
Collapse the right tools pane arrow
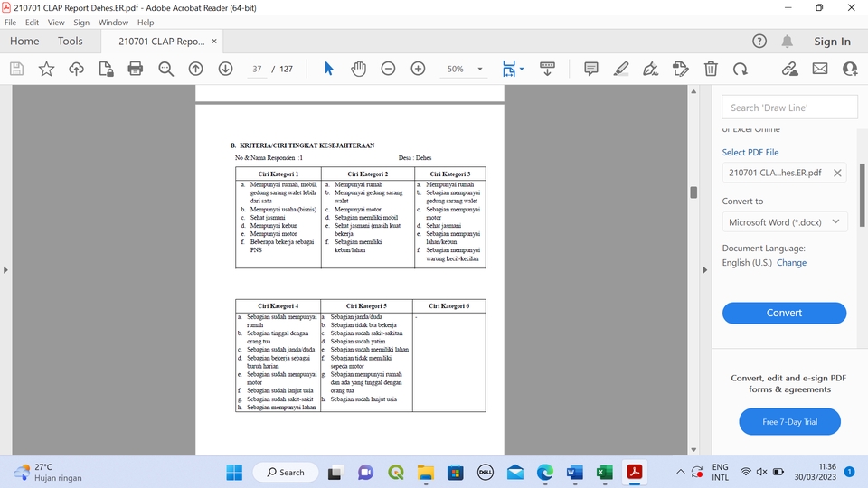click(x=704, y=270)
